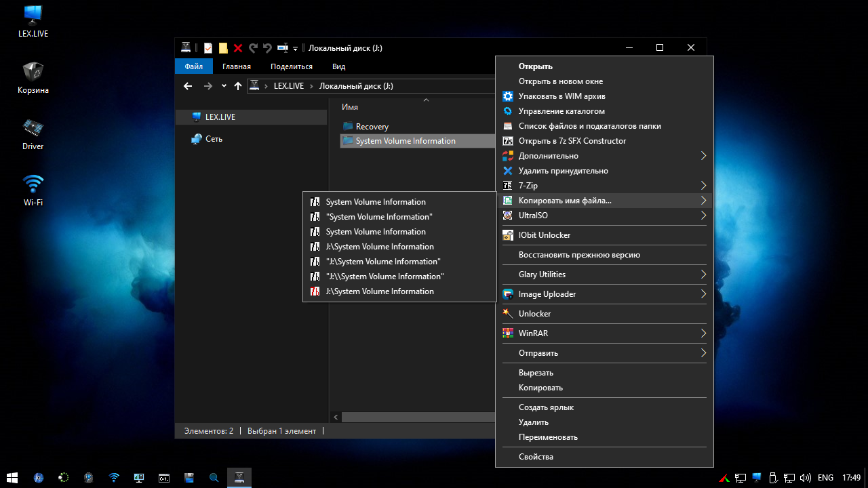The height and width of the screenshot is (488, 868).
Task: Go up one folder level with the up arrow
Action: coord(238,86)
